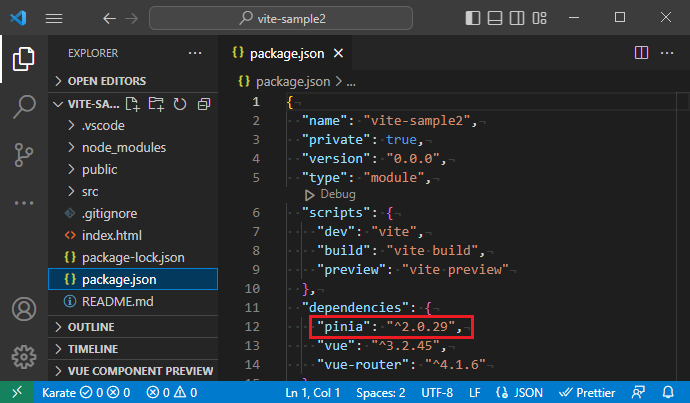Expand the .vscode folder
The image size is (690, 403).
click(133, 125)
